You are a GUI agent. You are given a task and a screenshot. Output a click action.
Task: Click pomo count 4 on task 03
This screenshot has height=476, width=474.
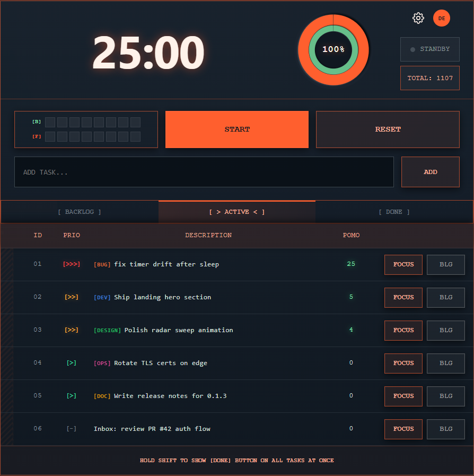(x=351, y=330)
